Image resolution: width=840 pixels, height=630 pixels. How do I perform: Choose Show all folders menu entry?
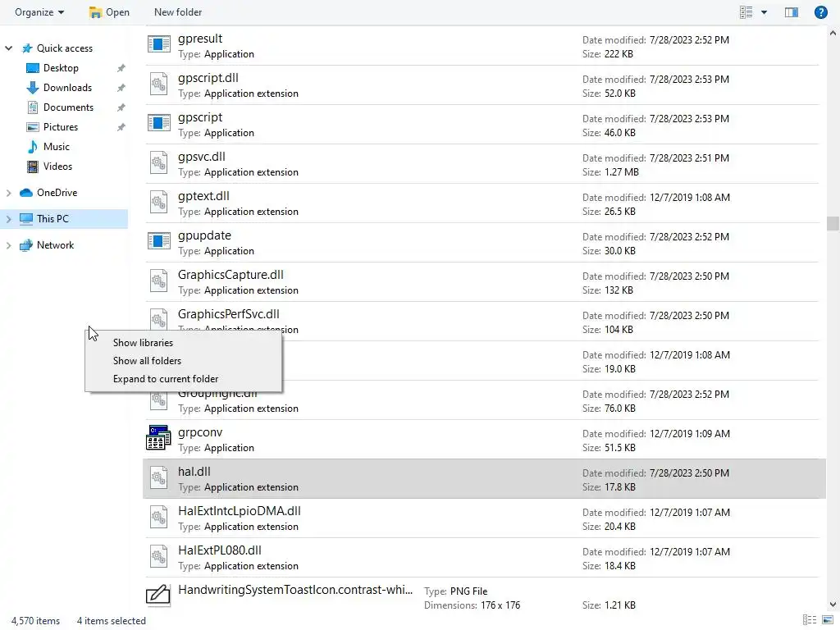click(x=147, y=361)
